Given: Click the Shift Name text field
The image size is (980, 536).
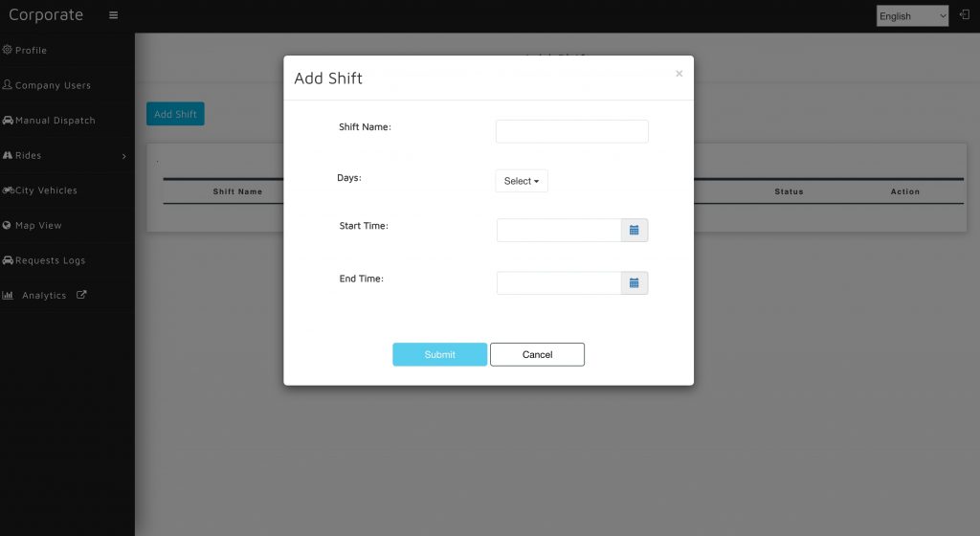Looking at the screenshot, I should [x=571, y=131].
